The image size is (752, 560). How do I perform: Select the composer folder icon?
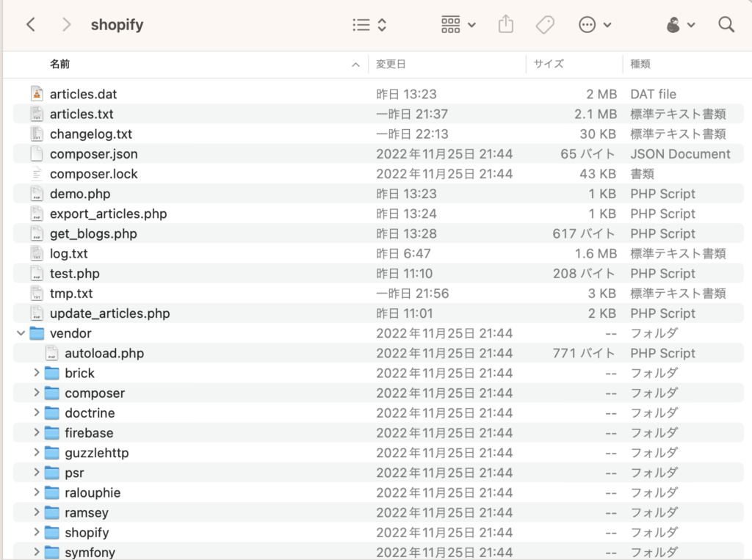click(52, 393)
